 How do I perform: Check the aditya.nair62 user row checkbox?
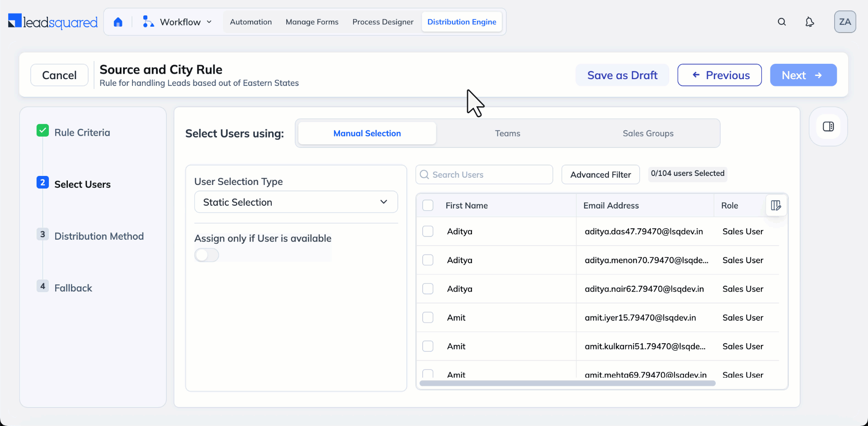click(428, 289)
